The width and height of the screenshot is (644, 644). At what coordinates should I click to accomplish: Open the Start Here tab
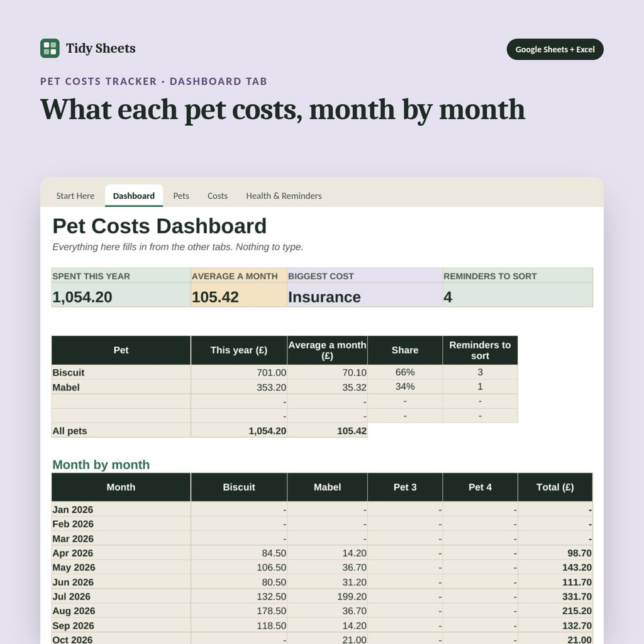[75, 196]
